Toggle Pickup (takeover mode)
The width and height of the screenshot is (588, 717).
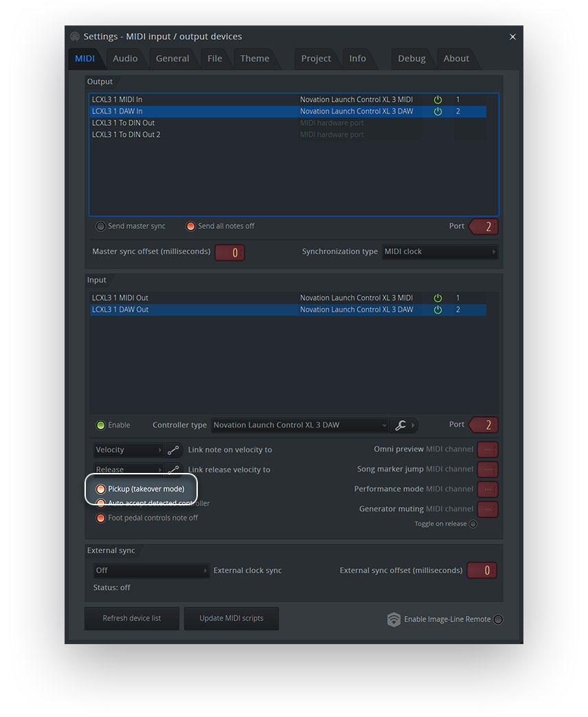point(100,489)
